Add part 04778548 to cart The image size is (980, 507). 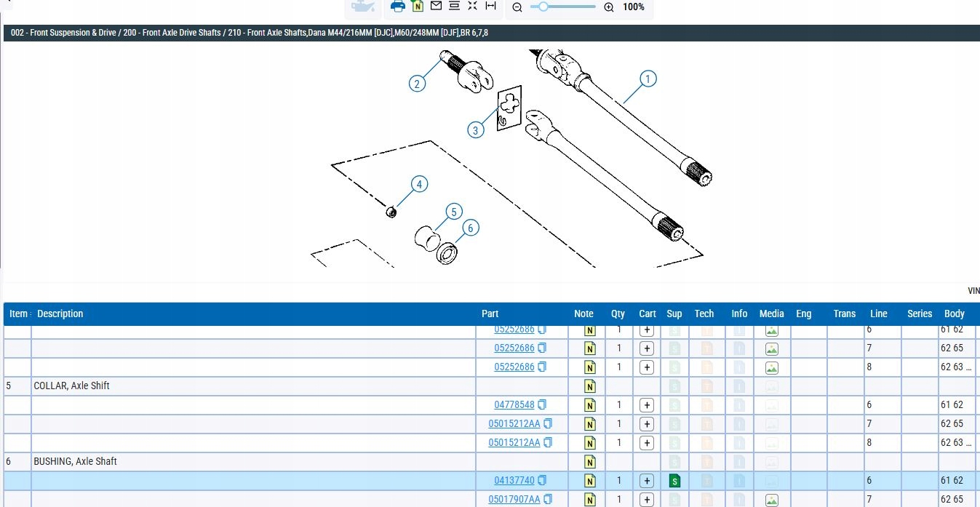(x=647, y=405)
